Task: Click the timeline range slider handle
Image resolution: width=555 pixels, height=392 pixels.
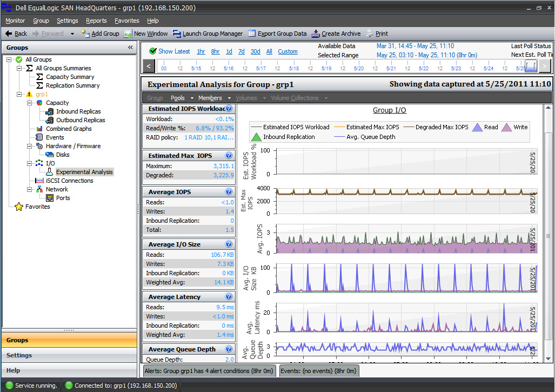Action: click(x=530, y=66)
